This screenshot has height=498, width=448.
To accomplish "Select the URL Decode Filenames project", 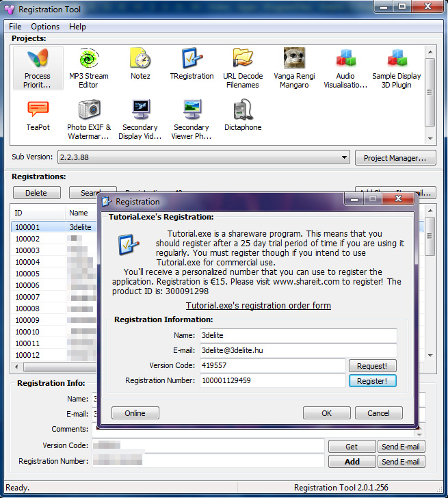I will tap(242, 68).
